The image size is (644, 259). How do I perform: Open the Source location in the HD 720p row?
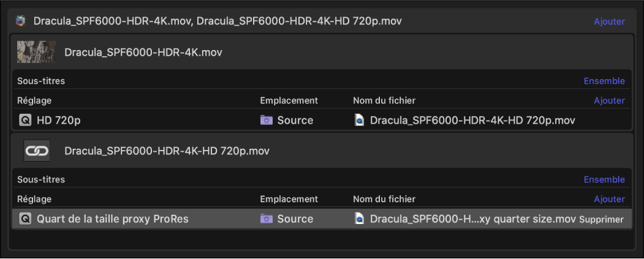(x=295, y=121)
